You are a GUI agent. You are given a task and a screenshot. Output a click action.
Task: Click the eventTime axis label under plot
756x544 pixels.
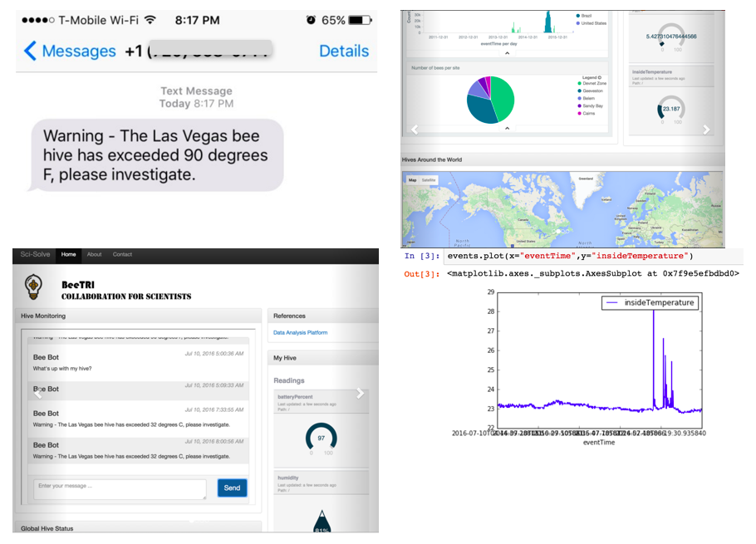coord(599,443)
